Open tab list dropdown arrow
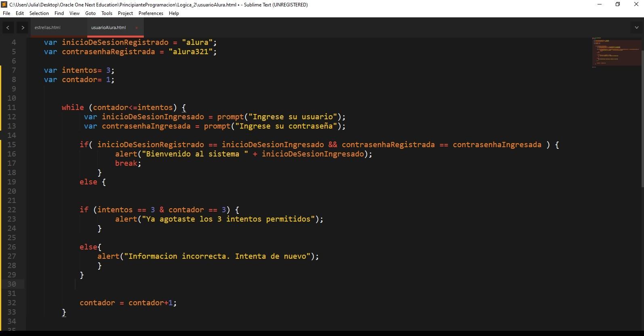This screenshot has width=644, height=336. click(x=636, y=28)
